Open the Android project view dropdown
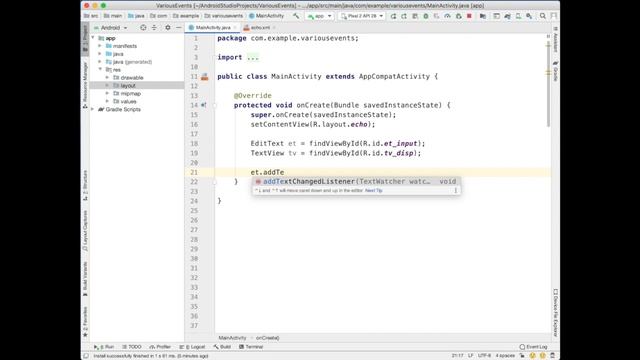 click(x=111, y=27)
